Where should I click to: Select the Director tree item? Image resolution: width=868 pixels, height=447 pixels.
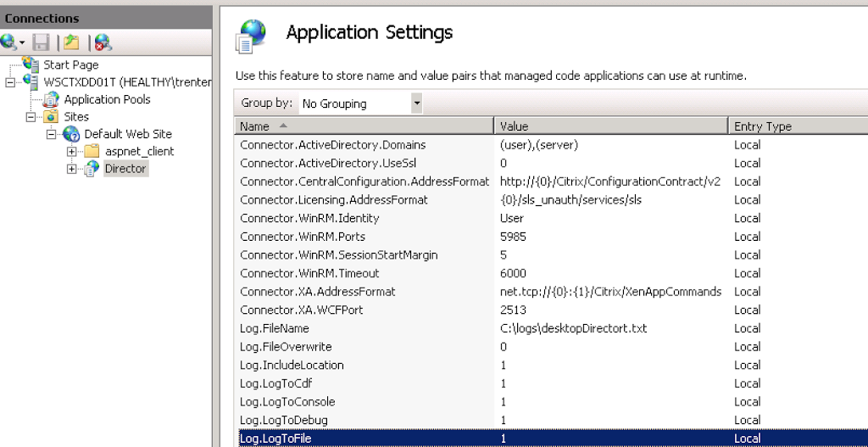[125, 169]
